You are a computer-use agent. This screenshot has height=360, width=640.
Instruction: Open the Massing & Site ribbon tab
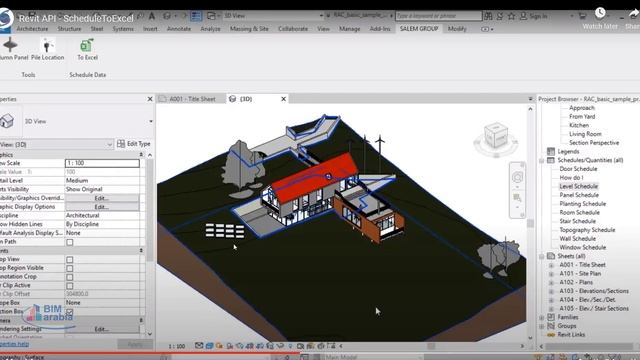tap(249, 29)
